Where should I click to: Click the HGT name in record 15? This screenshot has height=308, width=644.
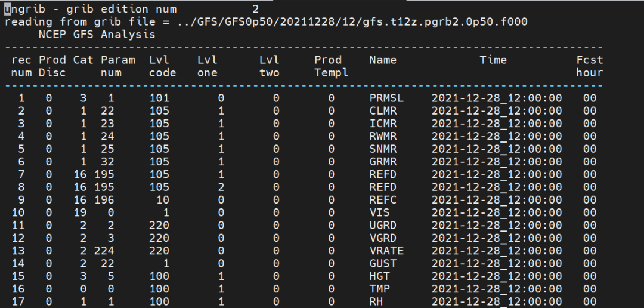point(379,275)
